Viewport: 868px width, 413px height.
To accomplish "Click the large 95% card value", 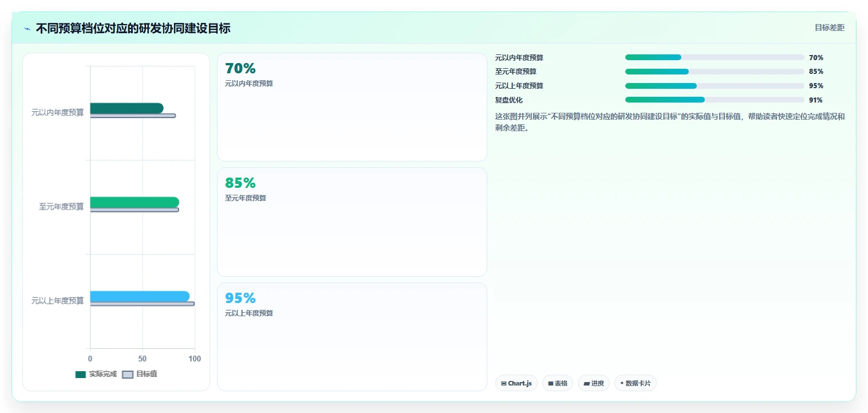I will [240, 298].
